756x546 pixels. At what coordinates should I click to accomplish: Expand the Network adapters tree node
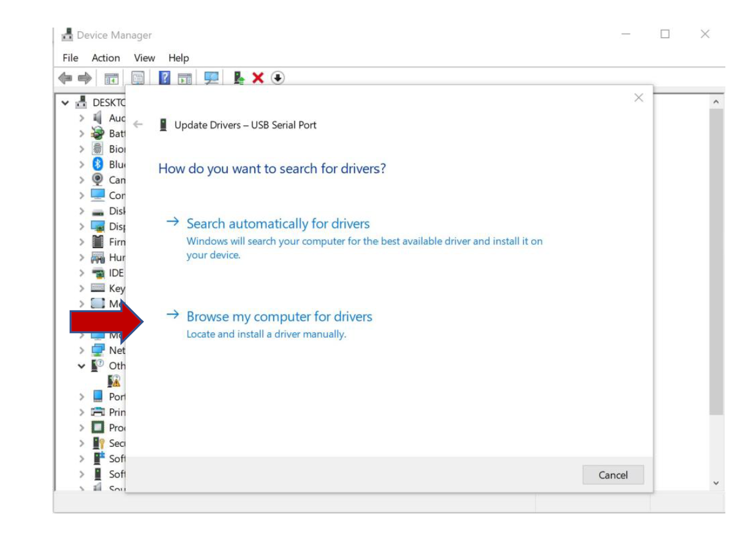[x=81, y=350]
